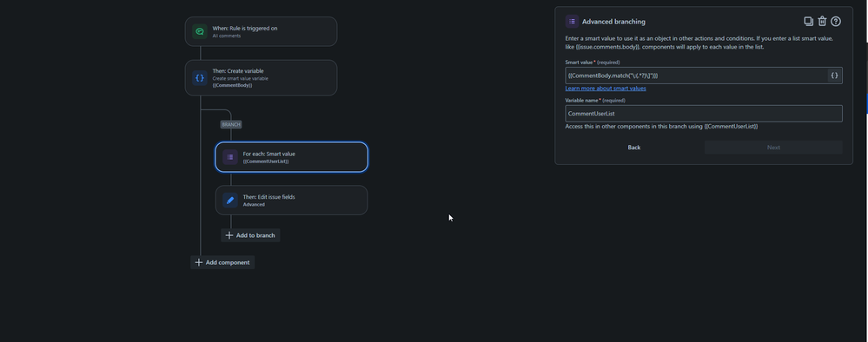The image size is (868, 342).
Task: Click the Next button
Action: pyautogui.click(x=773, y=148)
